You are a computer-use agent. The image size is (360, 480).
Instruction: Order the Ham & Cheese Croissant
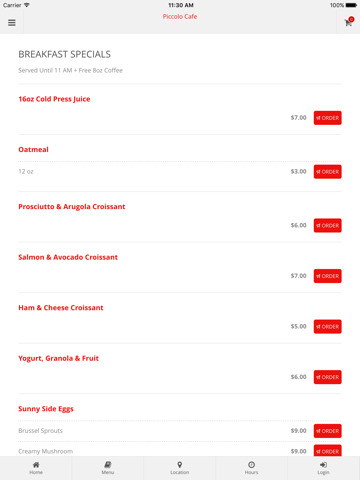[327, 327]
